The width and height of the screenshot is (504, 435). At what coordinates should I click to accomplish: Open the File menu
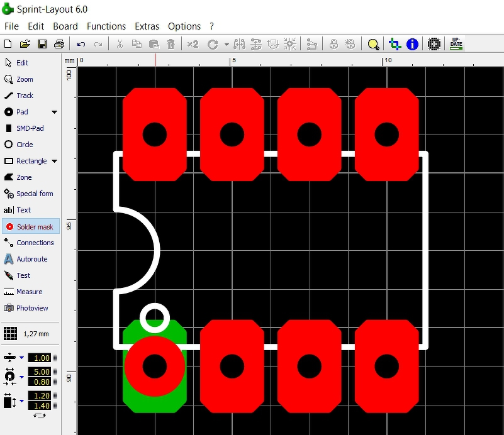coord(11,26)
